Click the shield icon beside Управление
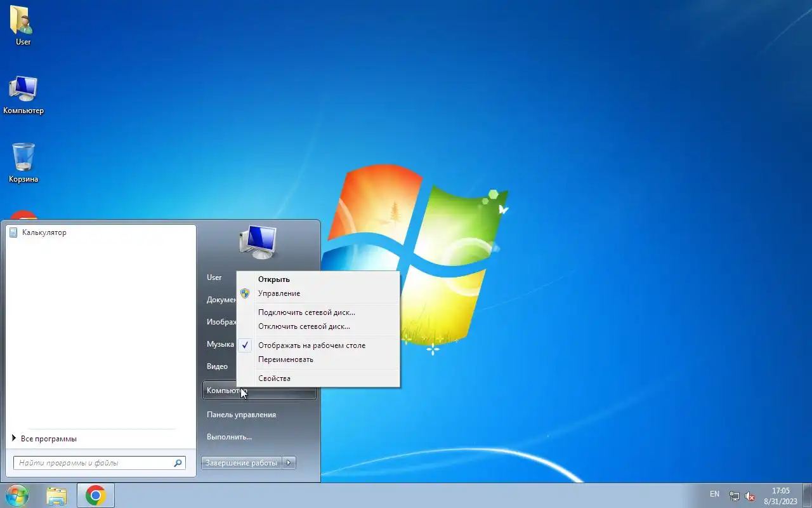The width and height of the screenshot is (812, 508). pyautogui.click(x=245, y=293)
